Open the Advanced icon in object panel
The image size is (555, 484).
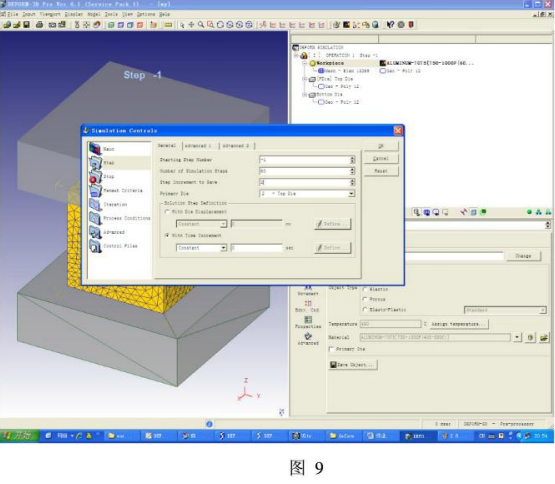click(x=308, y=339)
